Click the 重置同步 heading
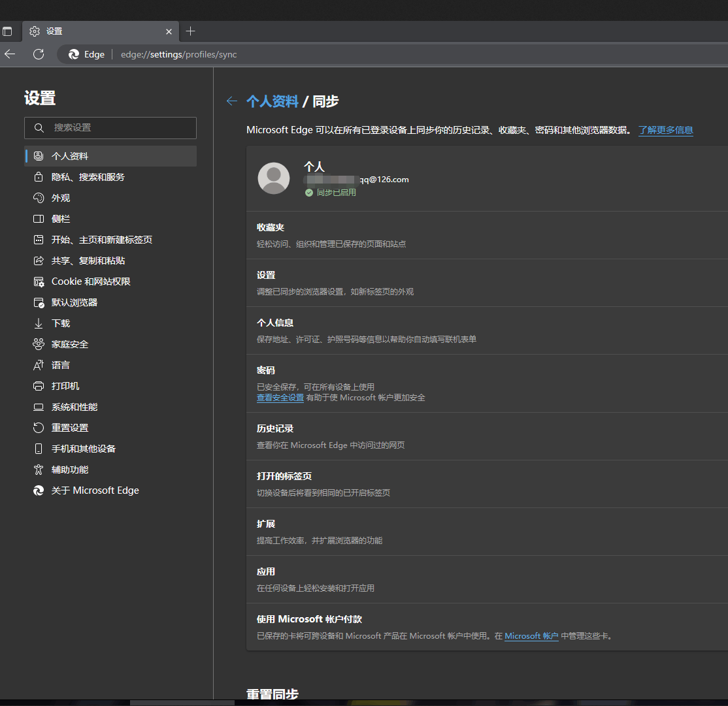728x706 pixels. [x=273, y=694]
